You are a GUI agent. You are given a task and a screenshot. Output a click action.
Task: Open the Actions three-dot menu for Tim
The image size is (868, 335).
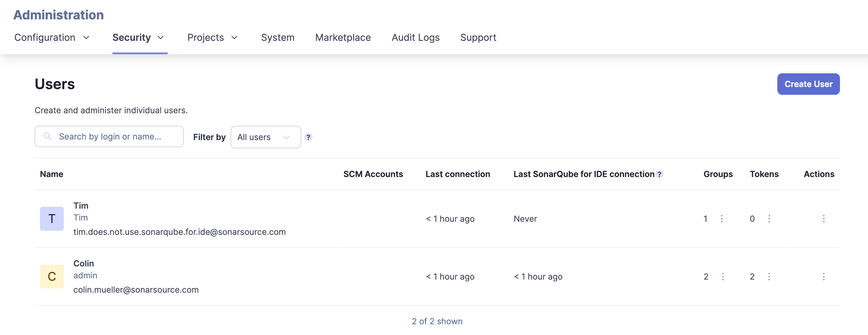pyautogui.click(x=824, y=219)
